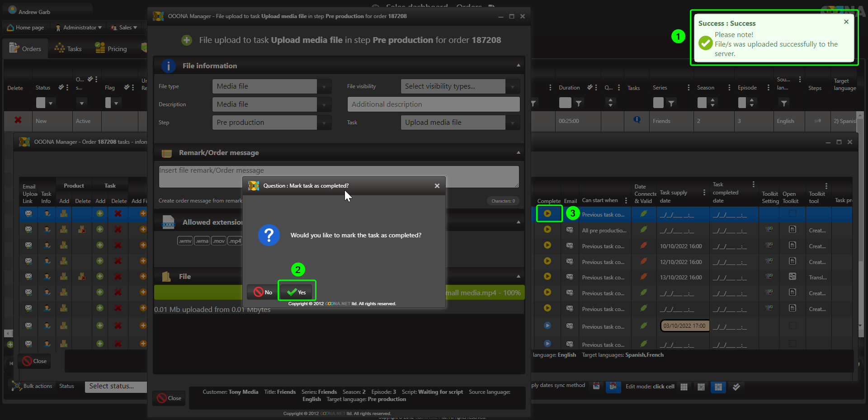
Task: Click the Additional description input field
Action: 433,104
